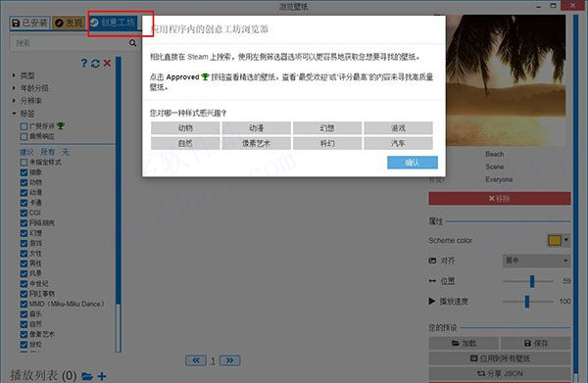588x383 pixels.
Task: Click the search magnifier icon
Action: (132, 43)
